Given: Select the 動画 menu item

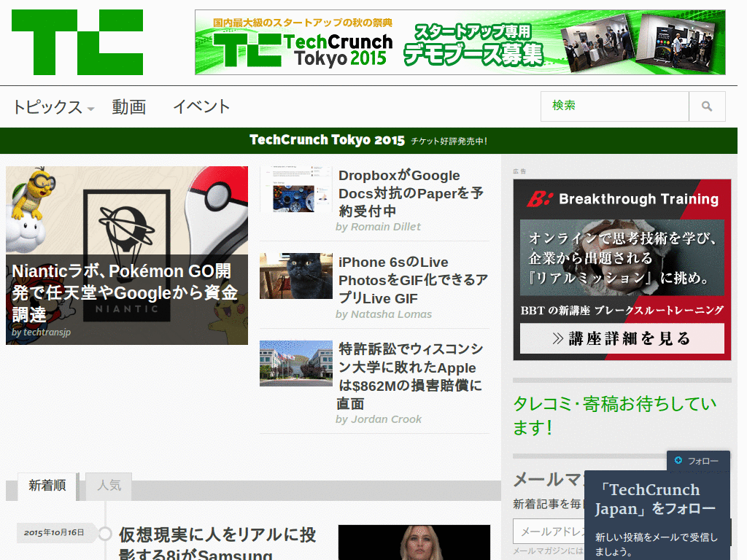Looking at the screenshot, I should click(x=128, y=106).
